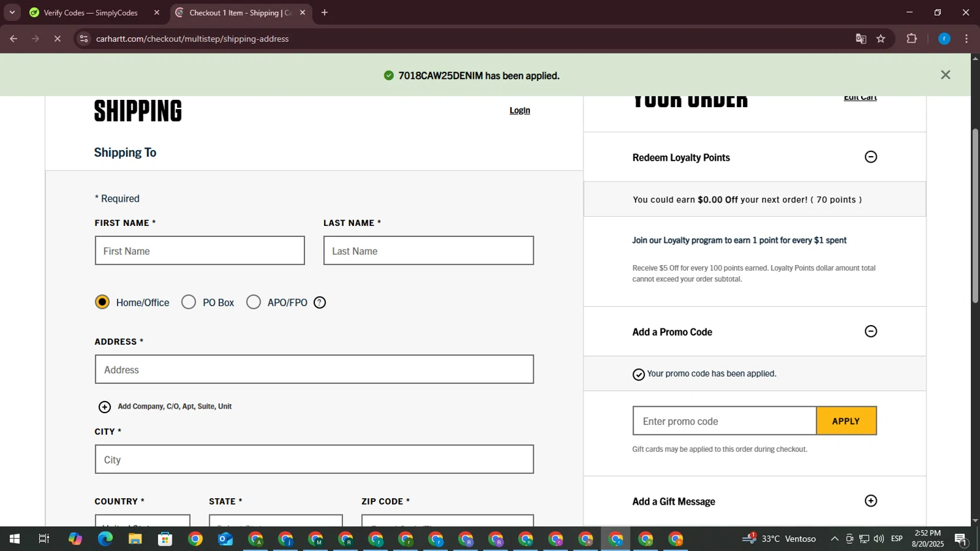Open the Chrome profile avatar
Image resolution: width=980 pixels, height=551 pixels.
[944, 39]
